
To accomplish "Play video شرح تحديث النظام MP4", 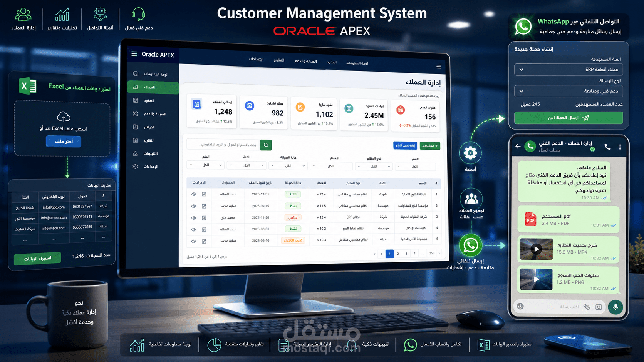I will click(x=536, y=249).
